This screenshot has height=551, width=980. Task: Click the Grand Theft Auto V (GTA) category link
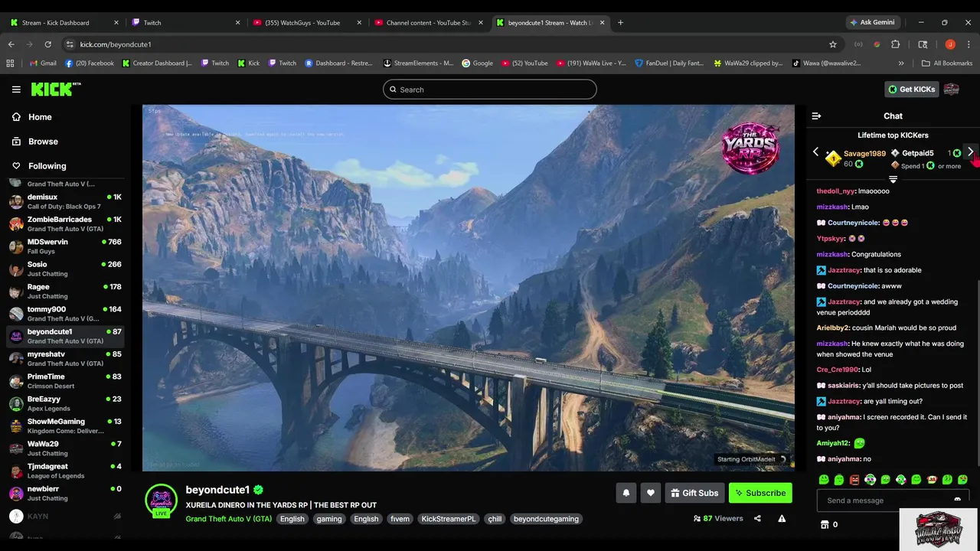tap(228, 519)
